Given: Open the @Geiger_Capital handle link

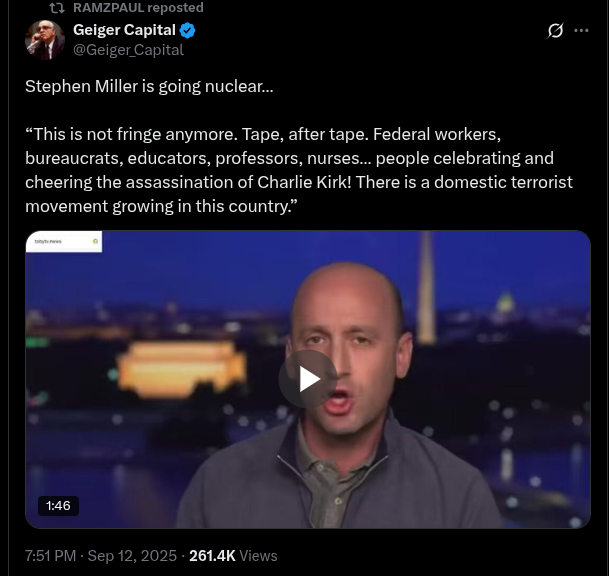Looking at the screenshot, I should click(128, 50).
